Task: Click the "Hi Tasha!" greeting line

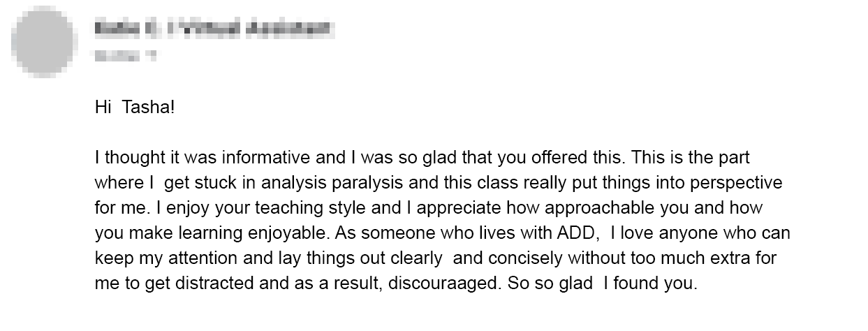Action: pyautogui.click(x=134, y=108)
